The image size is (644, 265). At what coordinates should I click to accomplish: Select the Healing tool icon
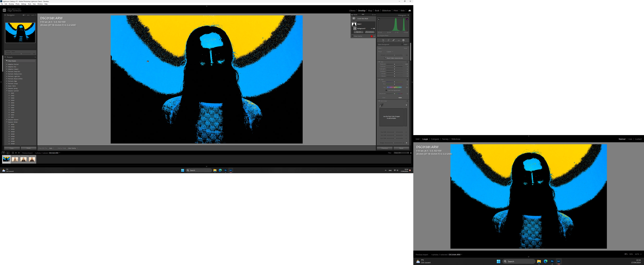point(393,40)
